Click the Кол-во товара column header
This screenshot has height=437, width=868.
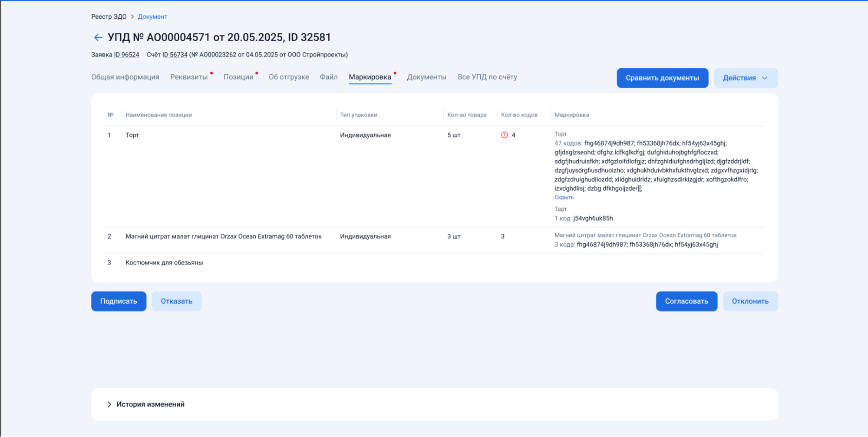coord(467,115)
